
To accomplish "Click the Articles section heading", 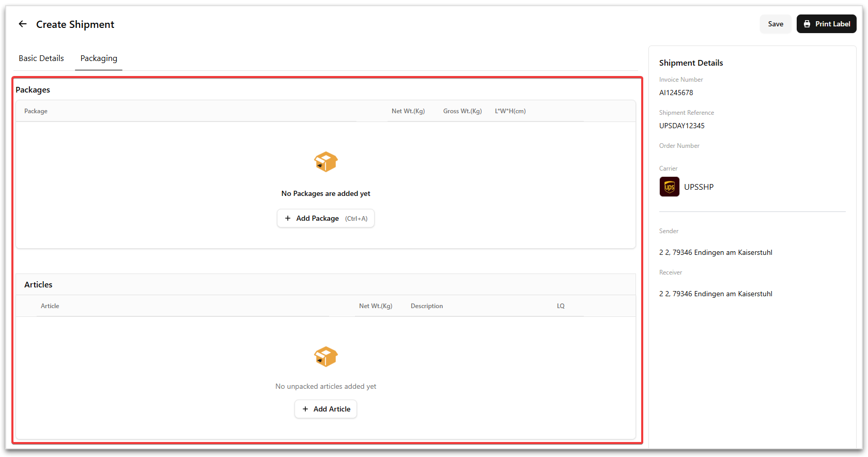I will [38, 284].
